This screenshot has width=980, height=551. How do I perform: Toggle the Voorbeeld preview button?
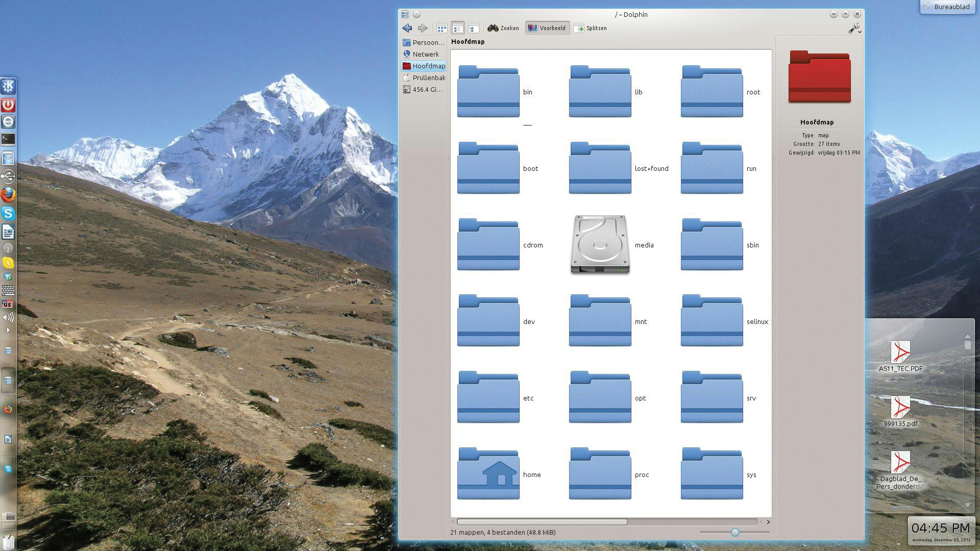tap(547, 28)
